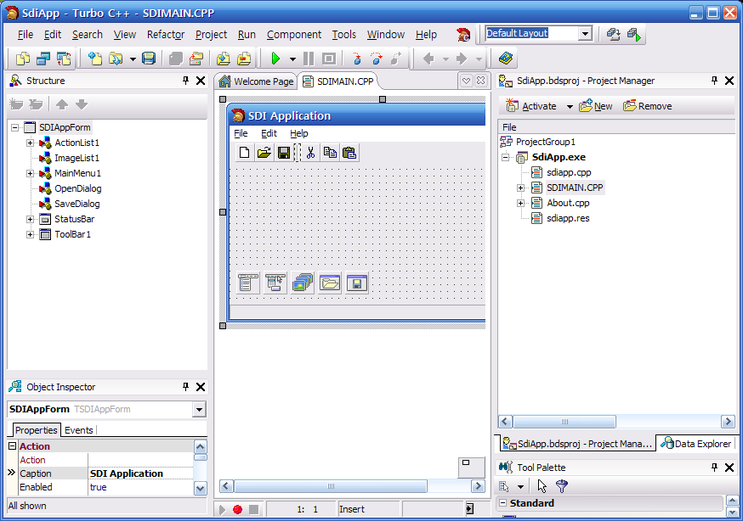Select the ImageList component icon on the form
The width and height of the screenshot is (743, 521).
pyautogui.click(x=303, y=283)
